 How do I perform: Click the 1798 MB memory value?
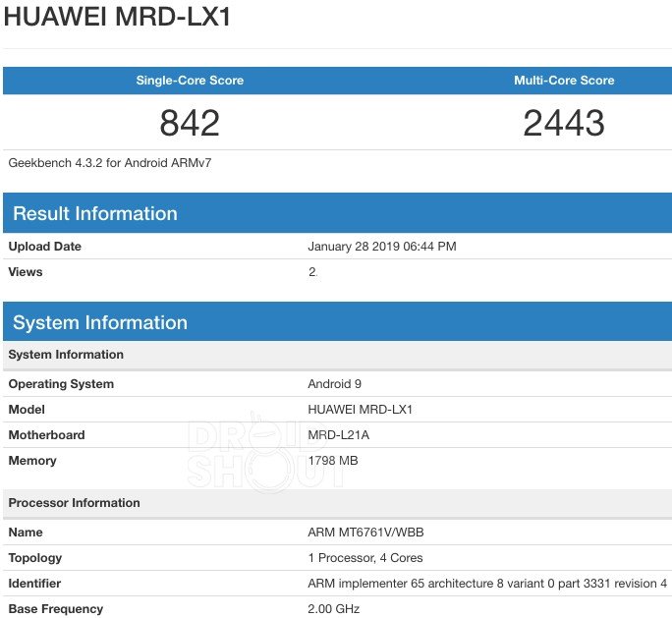click(333, 460)
